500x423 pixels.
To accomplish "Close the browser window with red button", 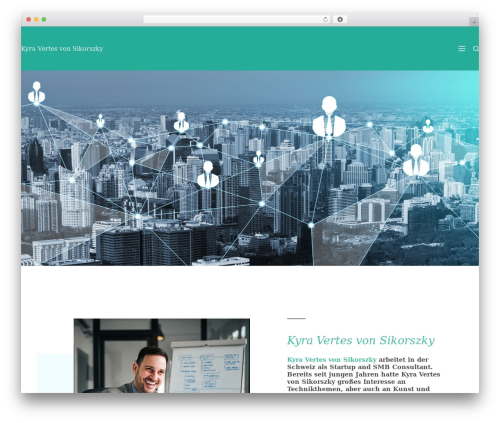I will 29,20.
